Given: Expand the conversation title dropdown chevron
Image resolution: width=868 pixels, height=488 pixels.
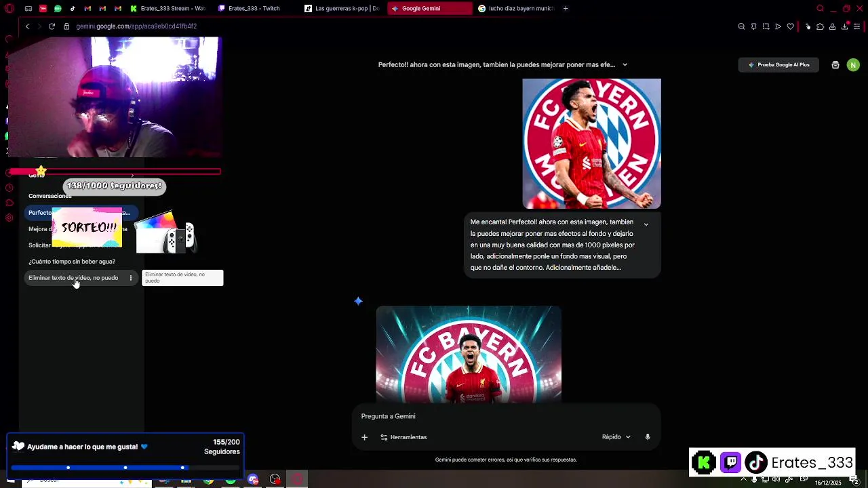Looking at the screenshot, I should tap(625, 65).
